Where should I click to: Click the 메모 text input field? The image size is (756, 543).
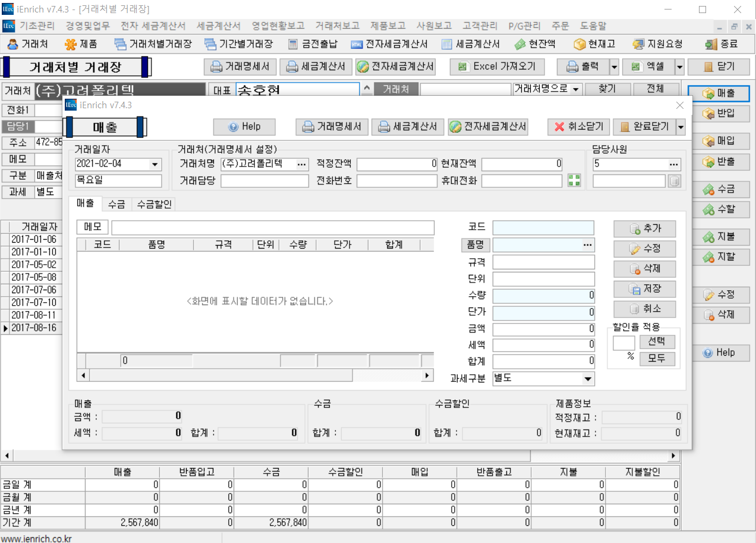tap(273, 228)
